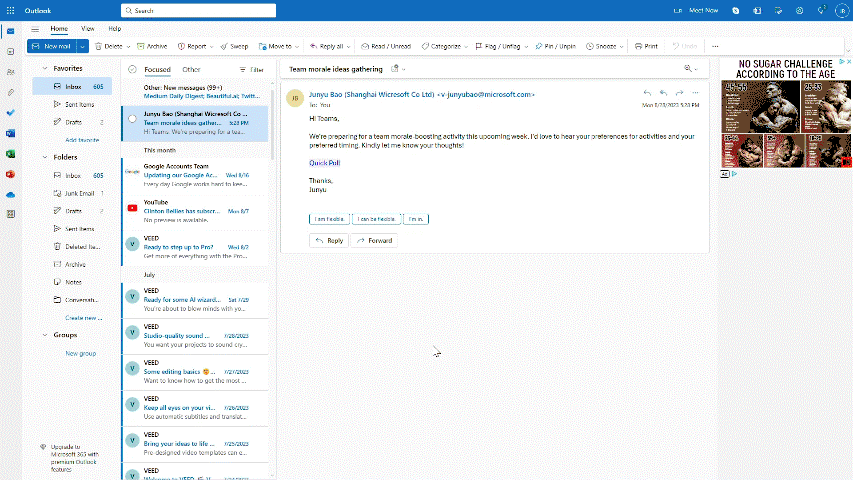
Task: Click in the Search box
Action: click(x=199, y=10)
